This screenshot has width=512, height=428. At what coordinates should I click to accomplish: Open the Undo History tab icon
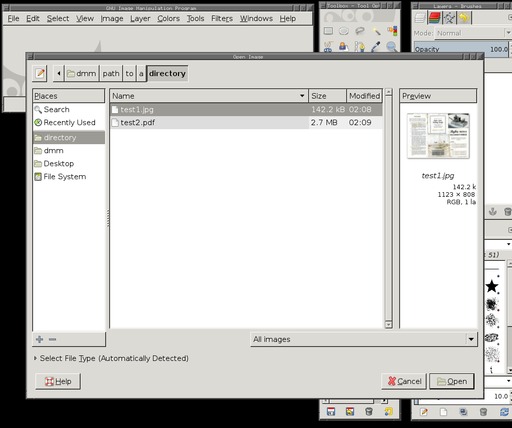pos(464,18)
